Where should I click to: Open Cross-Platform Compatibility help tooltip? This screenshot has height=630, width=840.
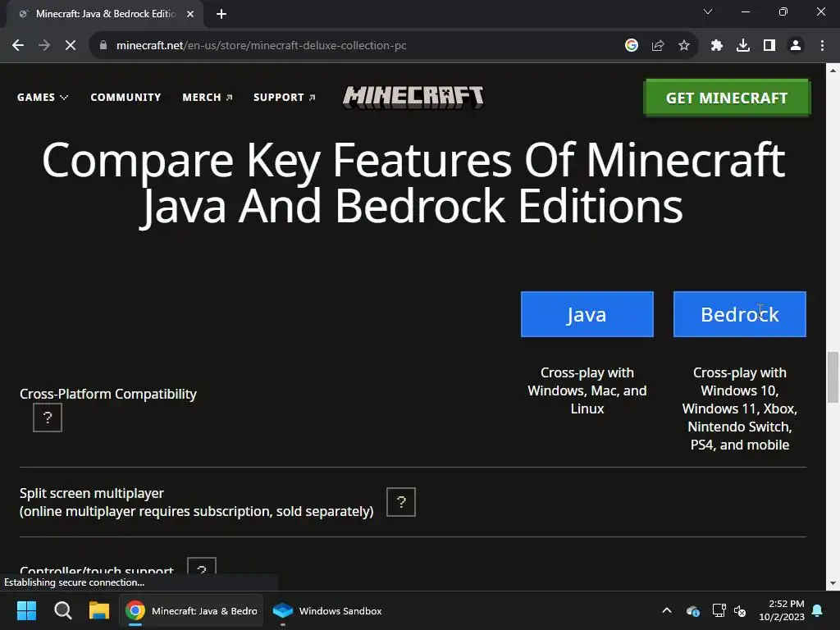coord(47,418)
